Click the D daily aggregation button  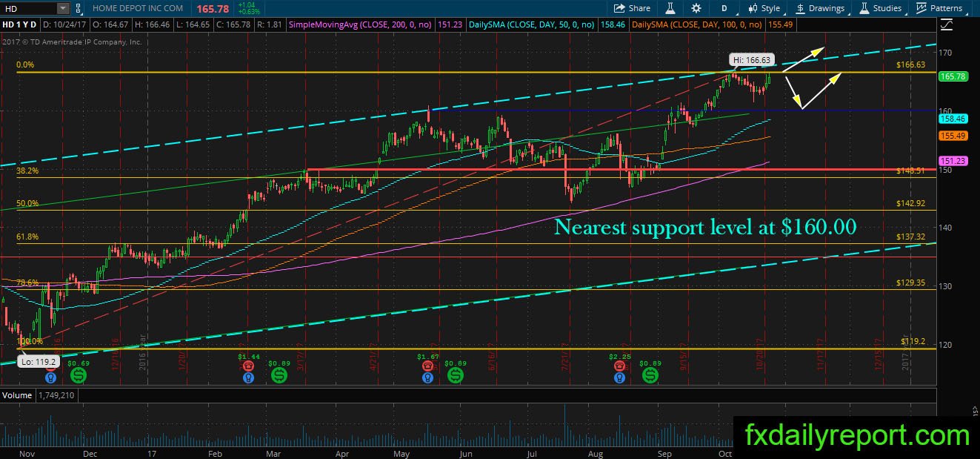coord(724,8)
